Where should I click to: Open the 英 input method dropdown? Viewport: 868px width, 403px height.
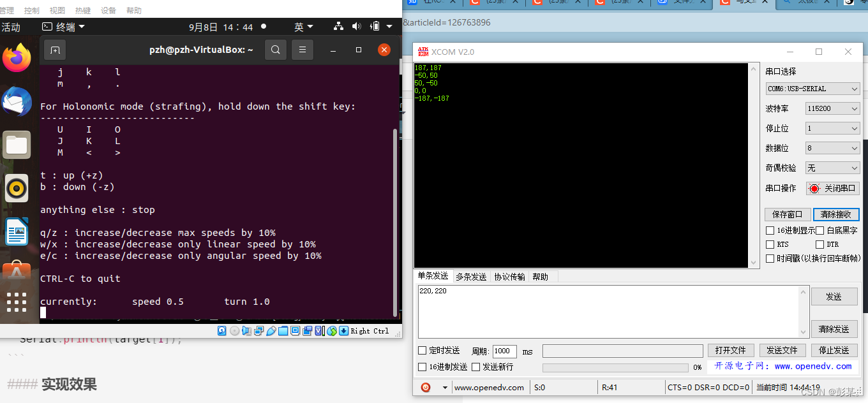303,27
